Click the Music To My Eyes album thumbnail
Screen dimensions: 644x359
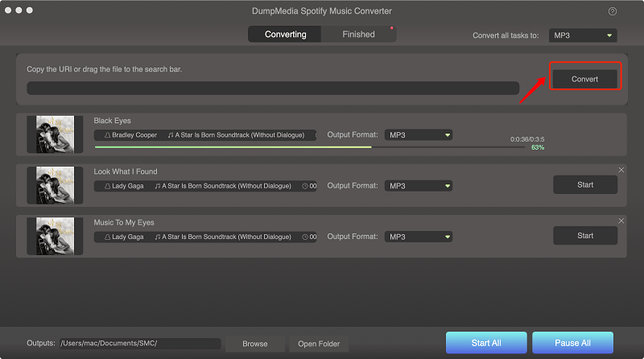55,236
